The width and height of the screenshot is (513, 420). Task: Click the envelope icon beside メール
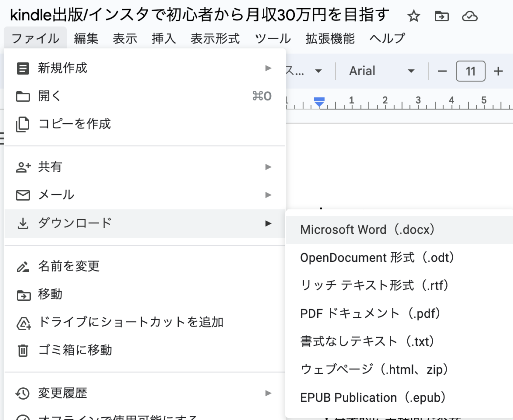click(x=23, y=195)
